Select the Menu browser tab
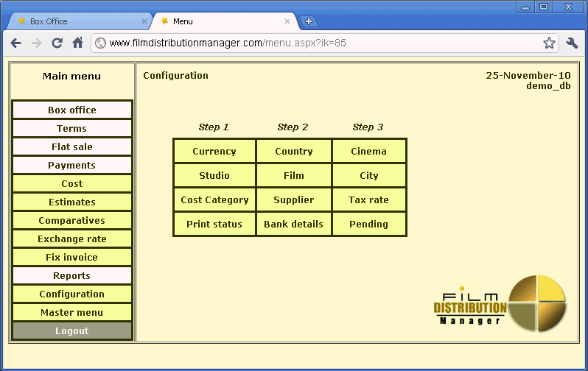 click(x=221, y=21)
